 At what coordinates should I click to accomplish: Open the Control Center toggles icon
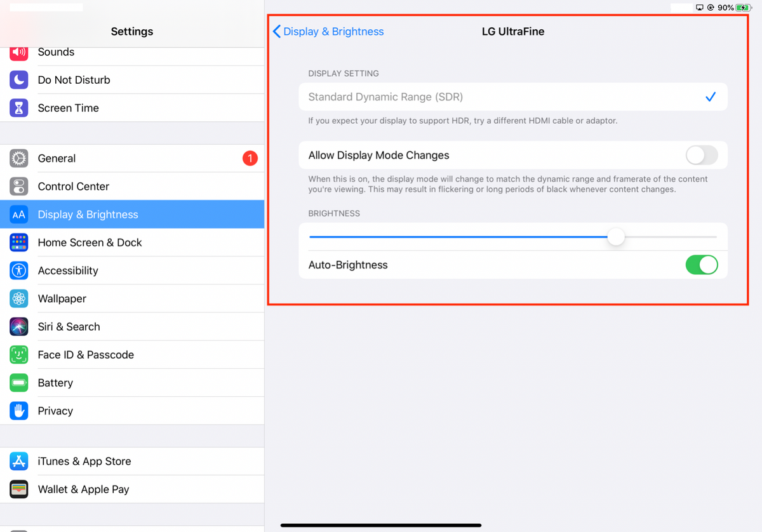(19, 187)
